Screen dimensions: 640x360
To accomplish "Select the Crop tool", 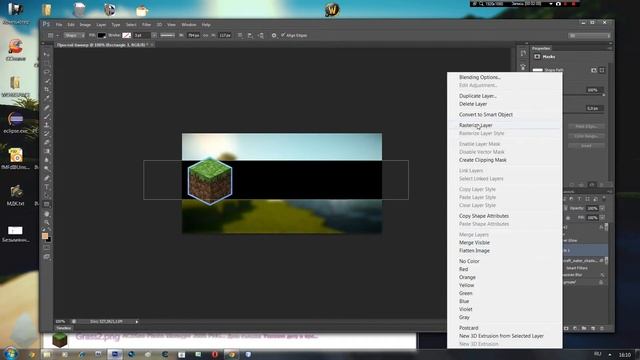I will pos(47,89).
